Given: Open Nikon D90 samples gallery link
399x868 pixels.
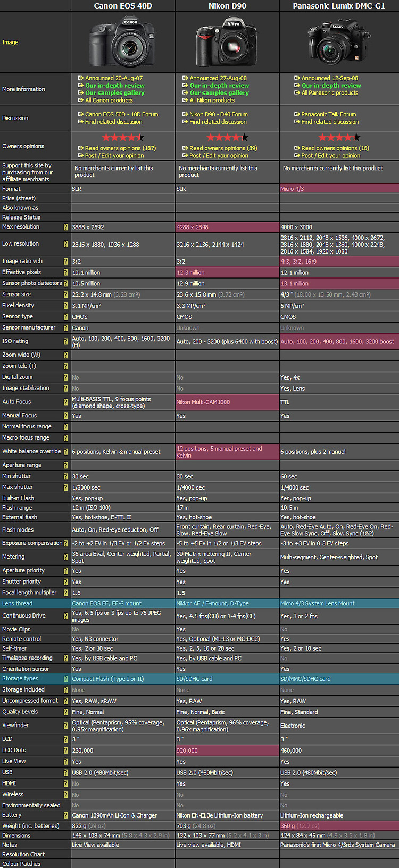Looking at the screenshot, I should (x=219, y=93).
